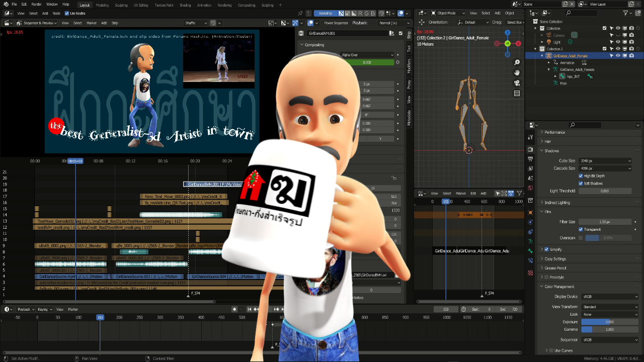
Task: Click the green Y axis gizmo ball
Action: (508, 44)
